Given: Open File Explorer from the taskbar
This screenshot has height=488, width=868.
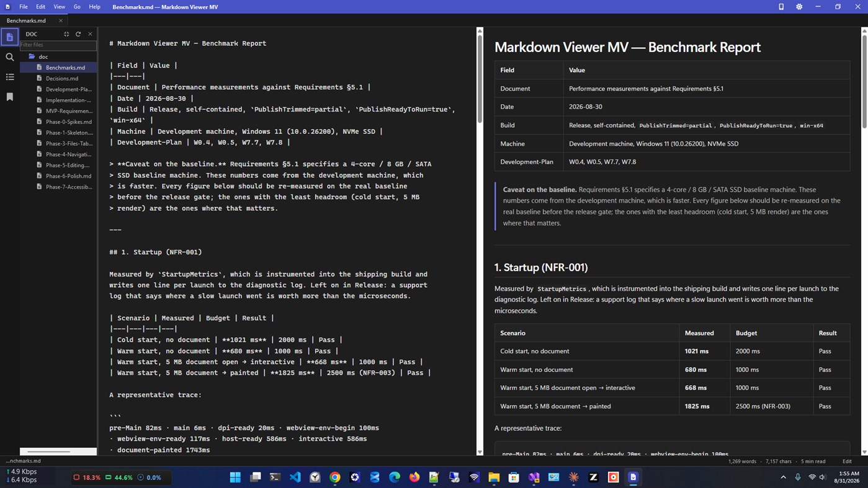Looking at the screenshot, I should coord(494,477).
